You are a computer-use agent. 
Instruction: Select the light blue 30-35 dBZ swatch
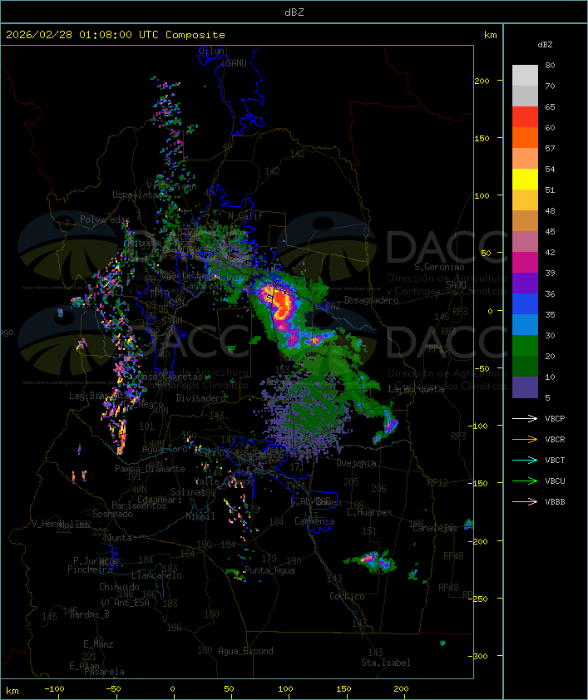coord(525,325)
